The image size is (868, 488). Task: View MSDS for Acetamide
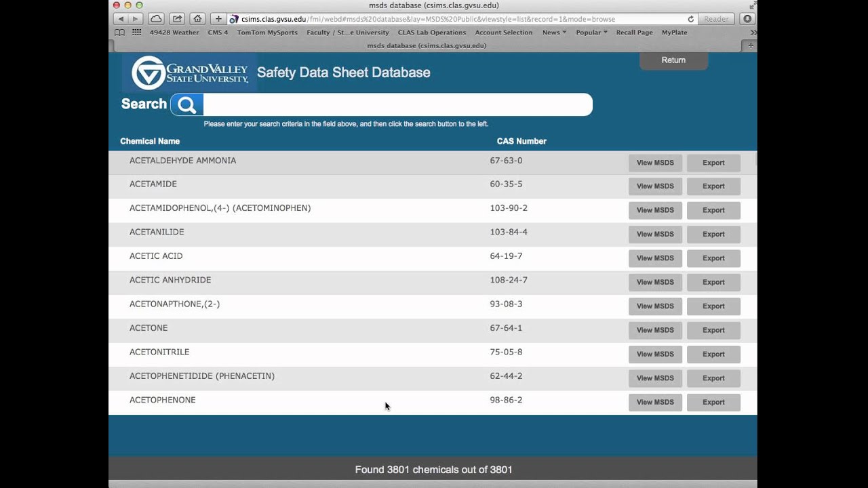(x=655, y=186)
